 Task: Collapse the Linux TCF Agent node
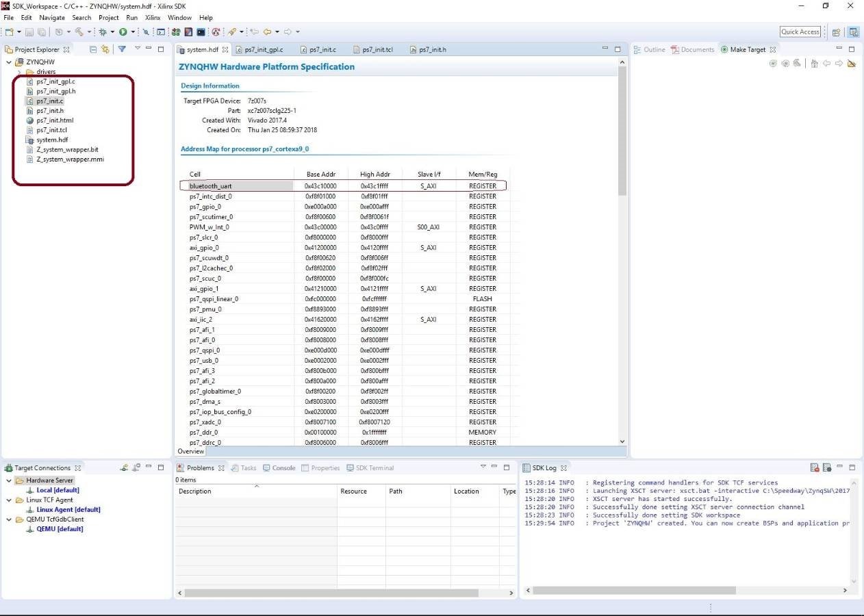9,500
